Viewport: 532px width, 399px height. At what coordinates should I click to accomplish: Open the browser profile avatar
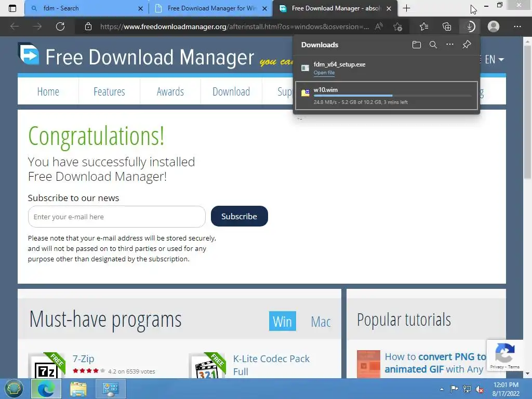click(494, 26)
